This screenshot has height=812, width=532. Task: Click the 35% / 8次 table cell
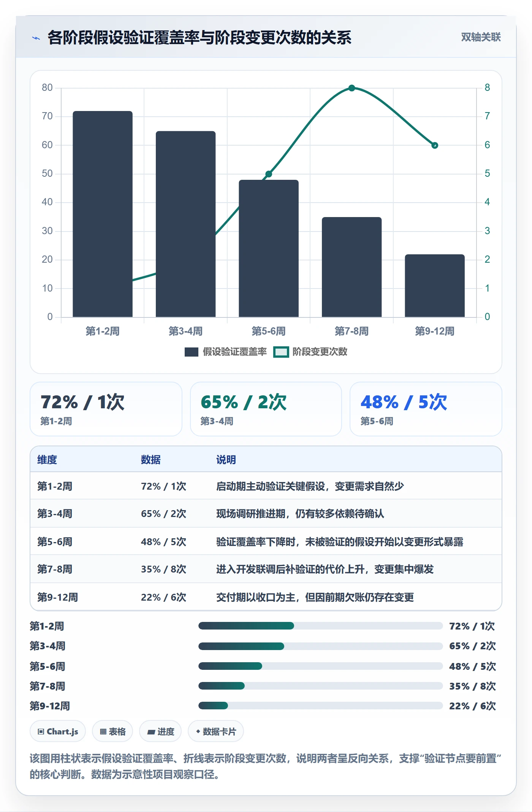[x=164, y=569]
